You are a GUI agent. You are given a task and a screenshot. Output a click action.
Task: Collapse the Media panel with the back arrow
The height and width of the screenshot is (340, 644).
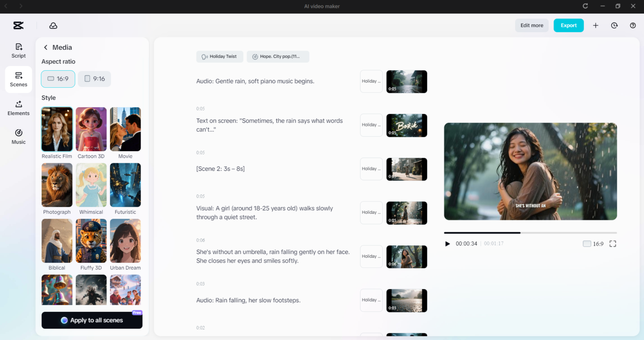46,47
